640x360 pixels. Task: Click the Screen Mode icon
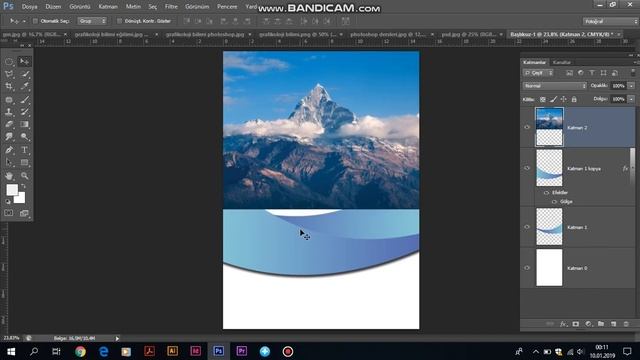point(24,213)
